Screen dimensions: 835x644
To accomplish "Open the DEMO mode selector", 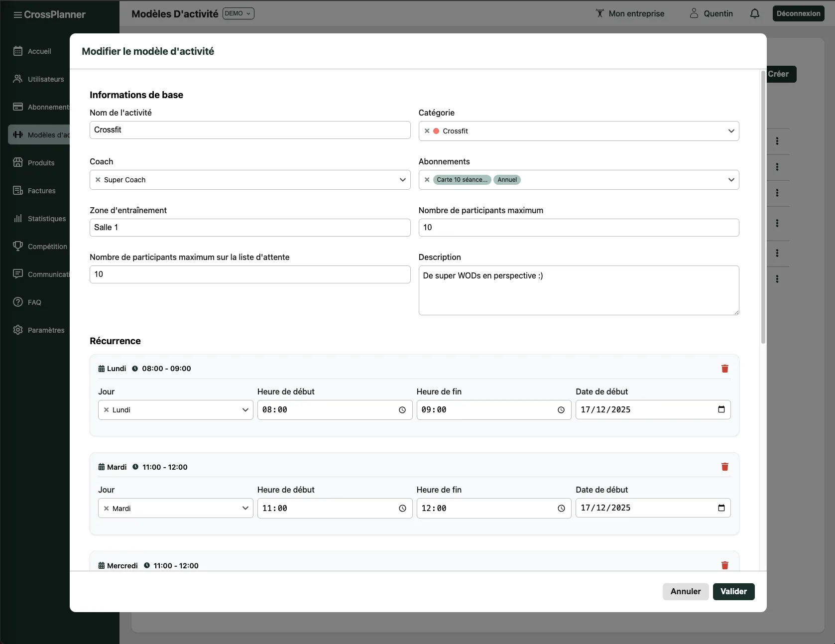I will 238,13.
